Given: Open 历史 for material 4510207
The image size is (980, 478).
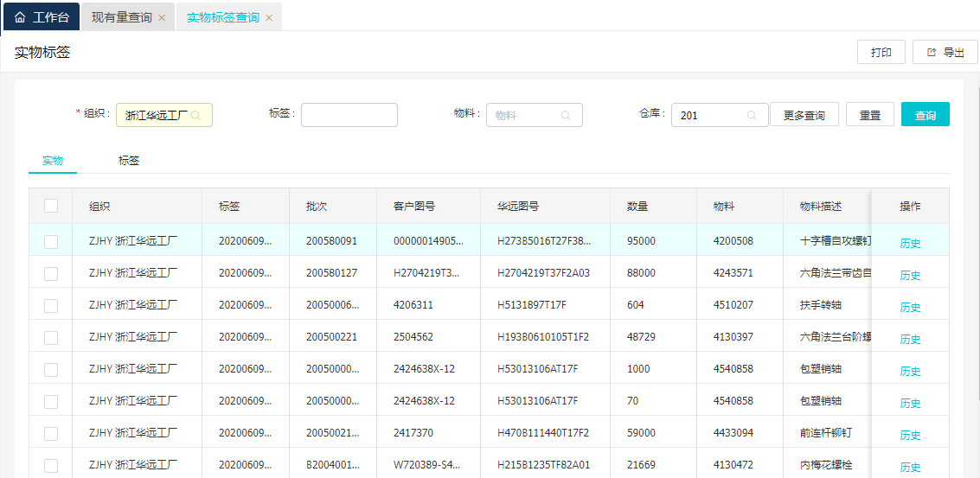Looking at the screenshot, I should click(910, 308).
